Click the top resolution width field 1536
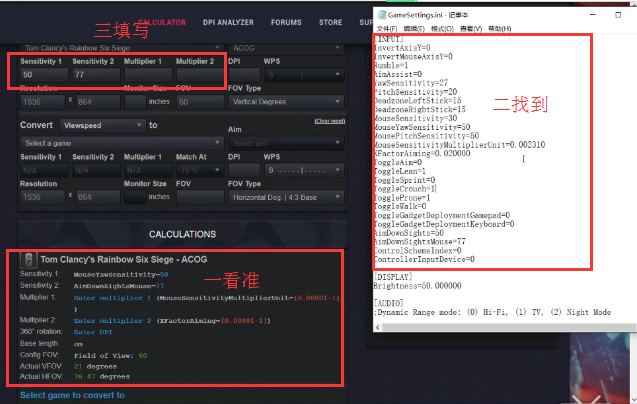Image resolution: width=637 pixels, height=404 pixels. coord(43,102)
